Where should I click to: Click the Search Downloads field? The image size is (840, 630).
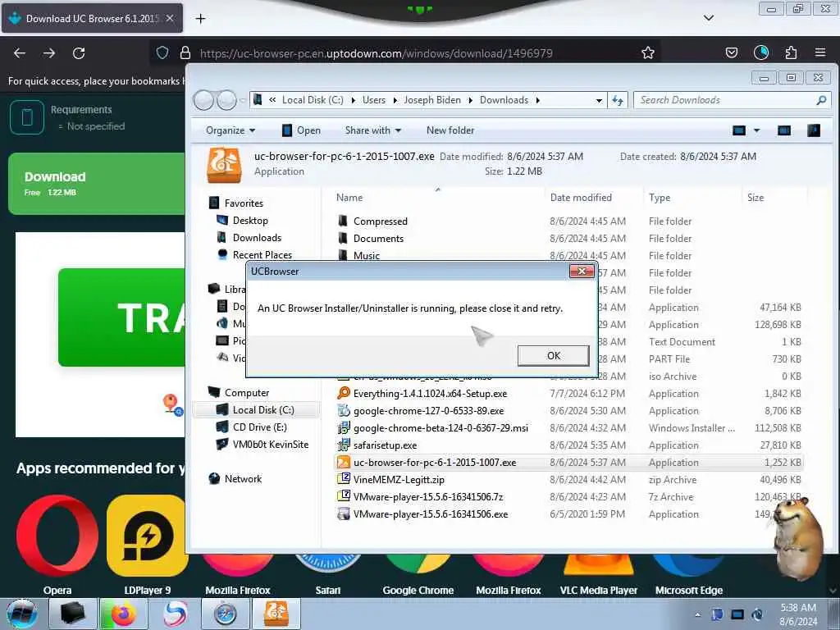(x=732, y=100)
